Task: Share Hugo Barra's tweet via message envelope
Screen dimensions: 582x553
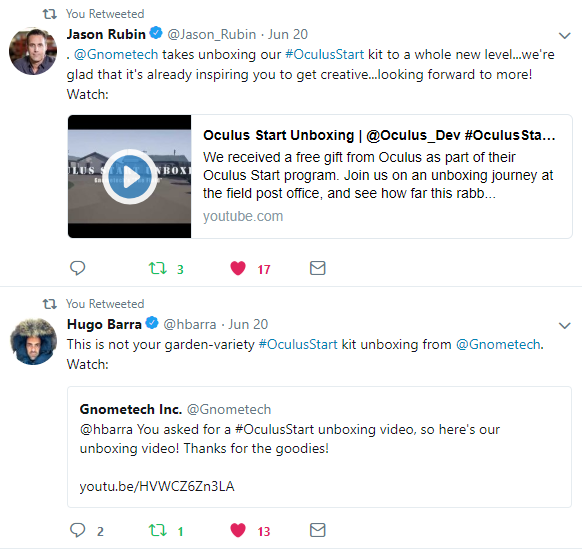Action: pyautogui.click(x=317, y=530)
